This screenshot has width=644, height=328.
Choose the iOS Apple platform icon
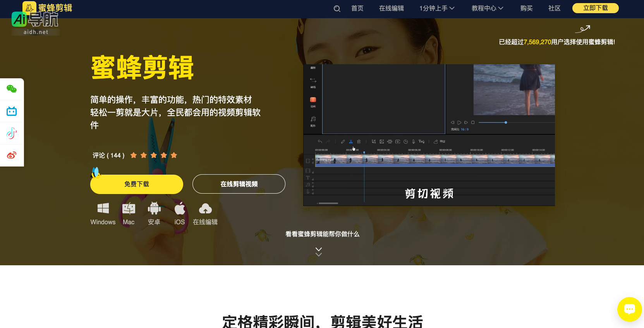pyautogui.click(x=180, y=209)
